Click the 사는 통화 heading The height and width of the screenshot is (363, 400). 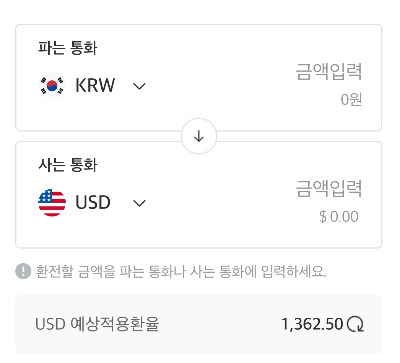[68, 165]
